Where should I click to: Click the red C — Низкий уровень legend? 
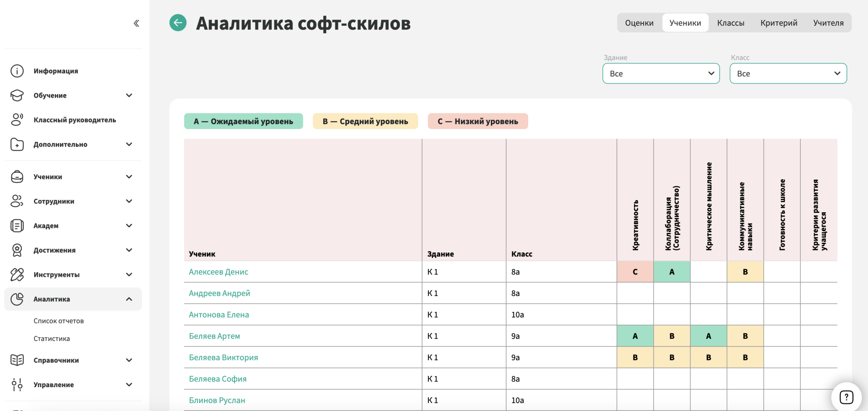(478, 121)
